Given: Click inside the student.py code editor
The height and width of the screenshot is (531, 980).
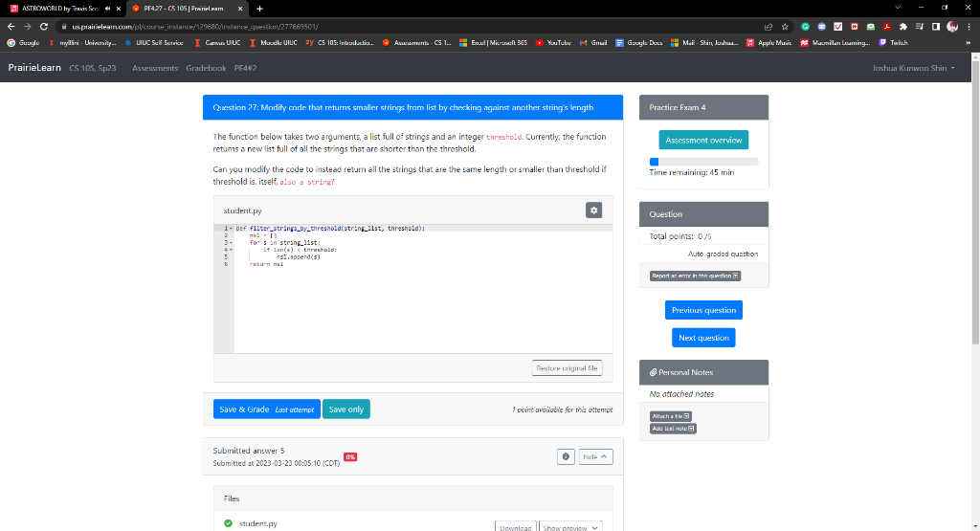Looking at the screenshot, I should coord(423,289).
